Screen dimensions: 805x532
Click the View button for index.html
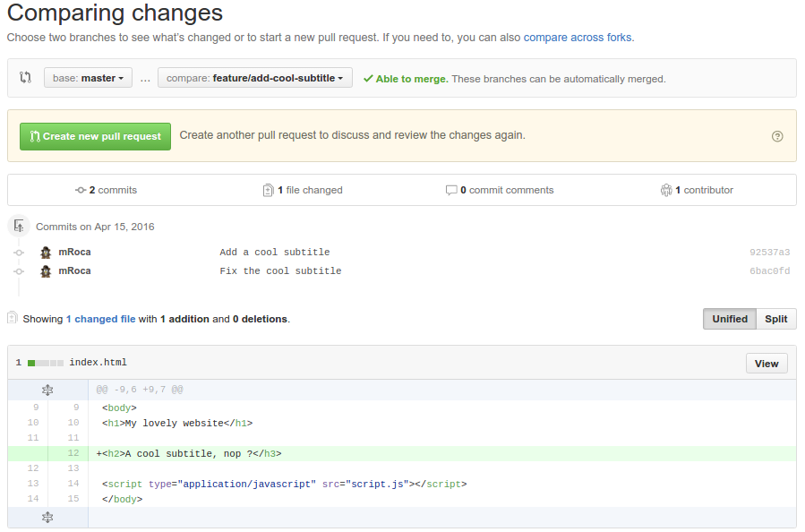766,363
